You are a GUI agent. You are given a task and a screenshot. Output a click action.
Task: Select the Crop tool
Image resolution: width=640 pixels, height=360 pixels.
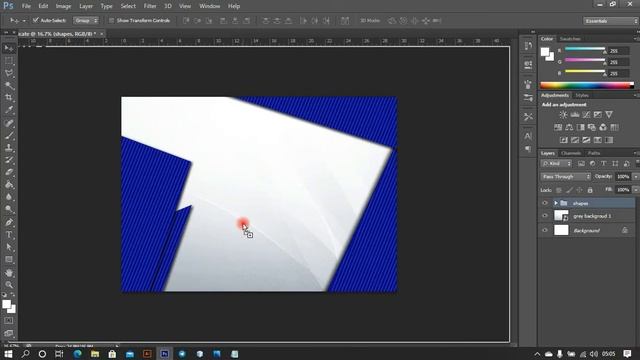click(9, 98)
